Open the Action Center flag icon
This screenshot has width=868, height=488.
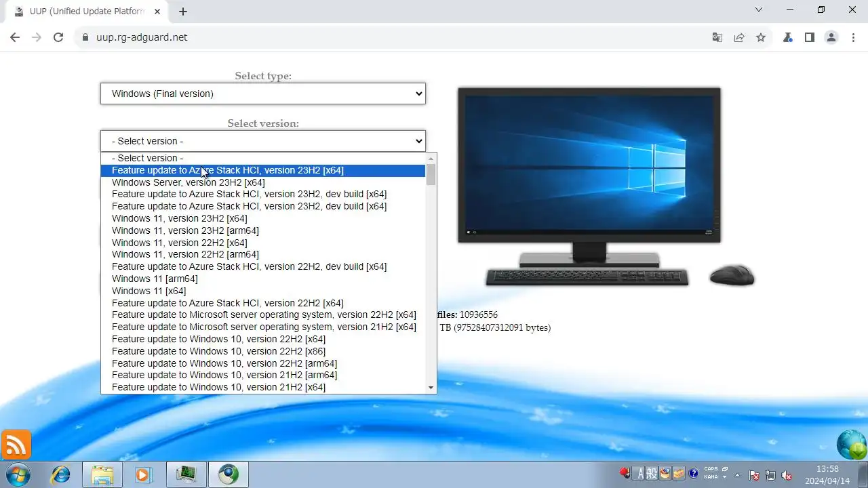pyautogui.click(x=753, y=475)
